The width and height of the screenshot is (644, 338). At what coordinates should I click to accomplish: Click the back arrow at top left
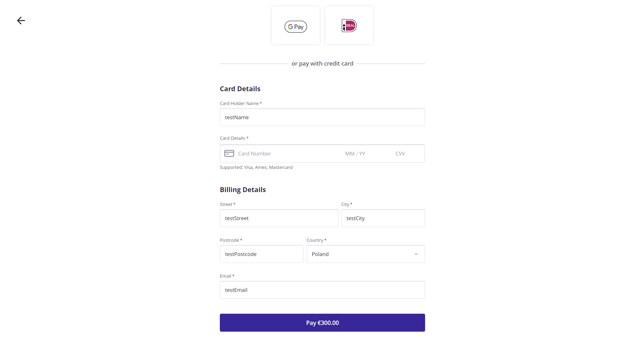(21, 21)
